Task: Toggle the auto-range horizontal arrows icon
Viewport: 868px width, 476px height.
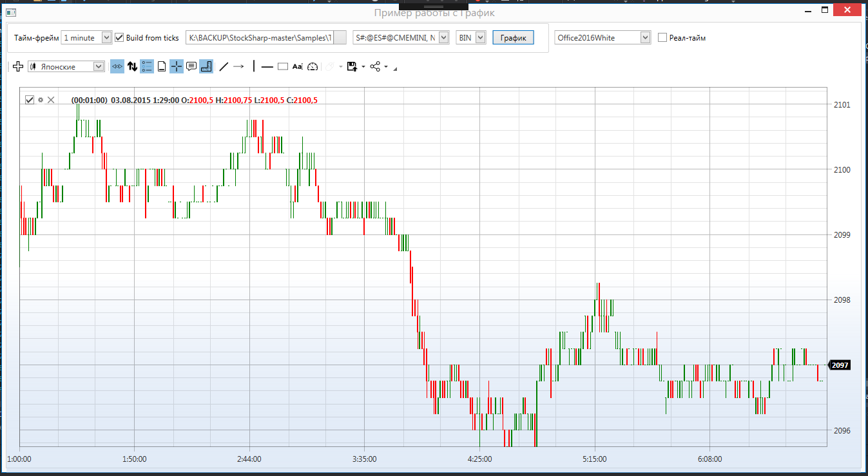Action: point(117,66)
